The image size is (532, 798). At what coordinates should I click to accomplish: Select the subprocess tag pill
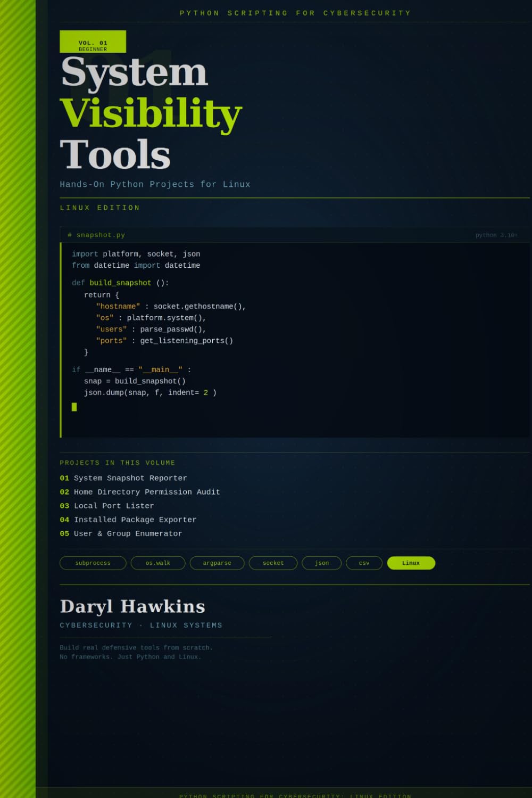(93, 563)
